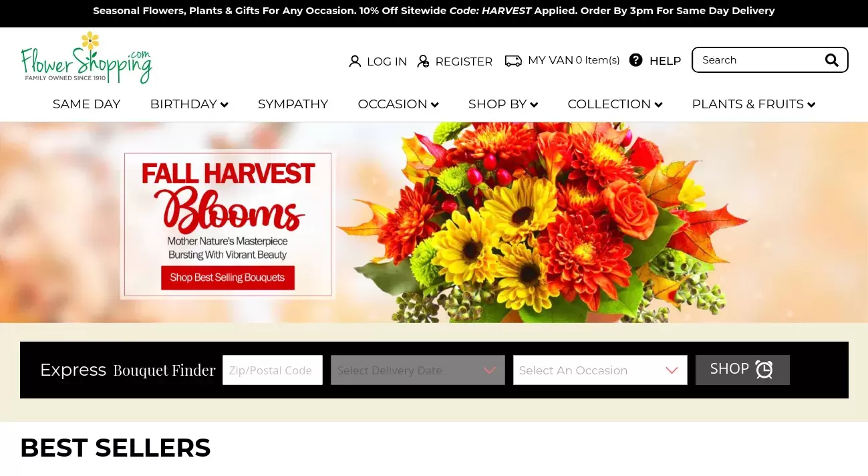Click the FlowerShopping.com logo
Screen dimensions: 868x476
tap(86, 57)
